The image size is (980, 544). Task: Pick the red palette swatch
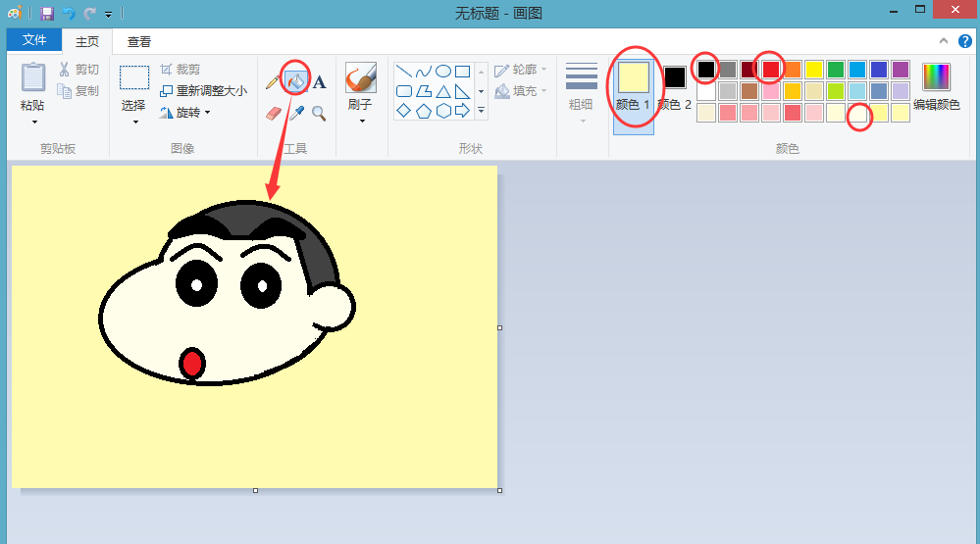(771, 70)
